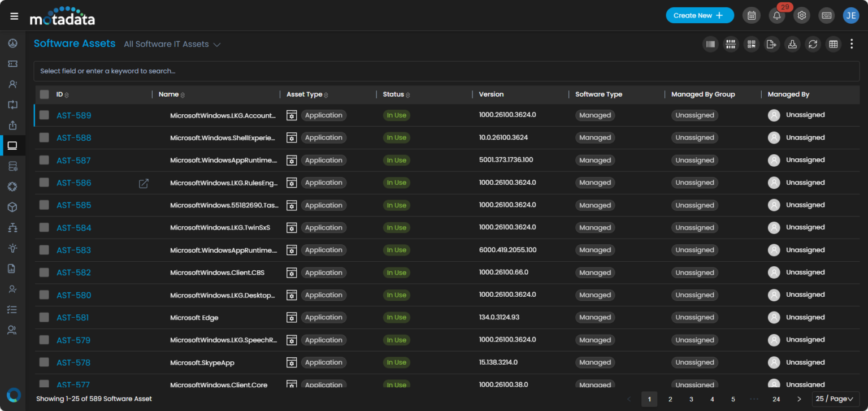Open the upload-arrow icon in sidebar
Image resolution: width=868 pixels, height=411 pixels.
(12, 125)
